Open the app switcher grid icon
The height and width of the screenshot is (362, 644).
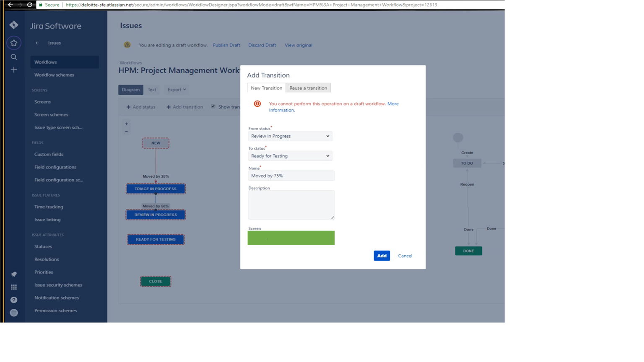(14, 287)
